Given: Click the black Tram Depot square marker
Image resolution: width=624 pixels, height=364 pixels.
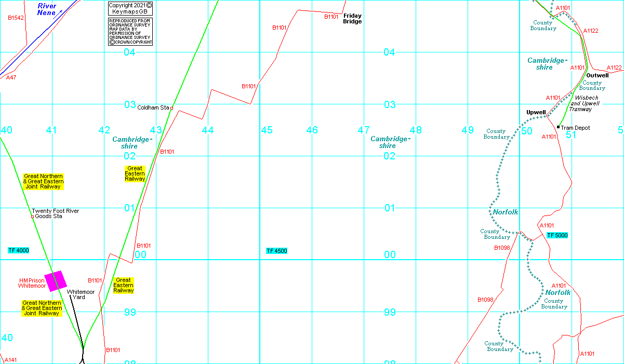Looking at the screenshot, I should pos(559,127).
